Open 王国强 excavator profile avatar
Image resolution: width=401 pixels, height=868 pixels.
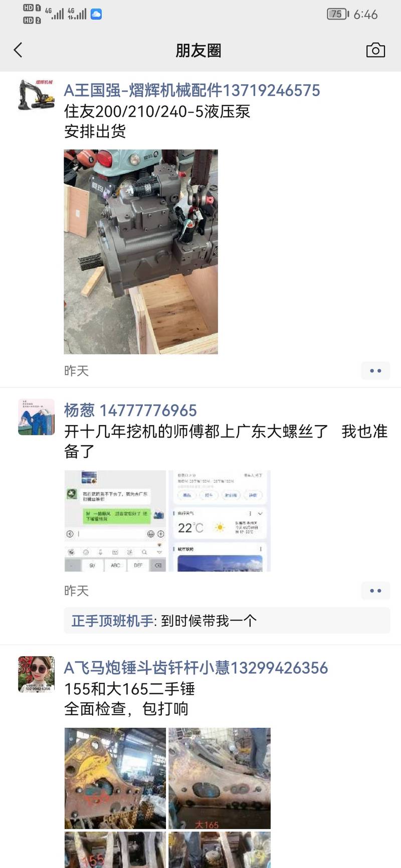tap(36, 94)
